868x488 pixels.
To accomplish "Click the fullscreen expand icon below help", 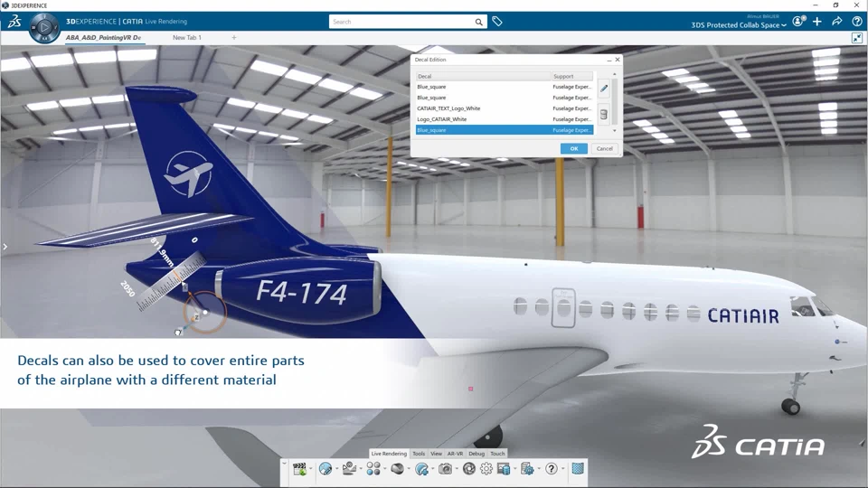I will tap(857, 38).
